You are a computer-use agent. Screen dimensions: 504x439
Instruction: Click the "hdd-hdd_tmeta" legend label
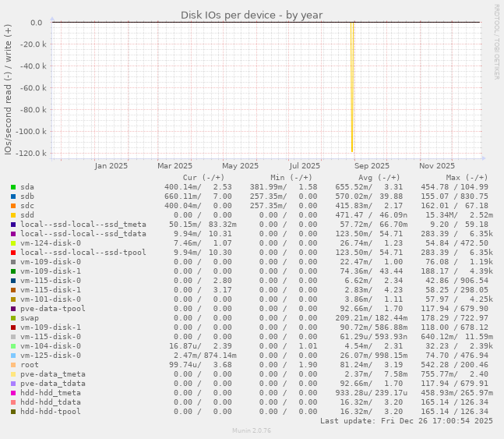tap(51, 393)
